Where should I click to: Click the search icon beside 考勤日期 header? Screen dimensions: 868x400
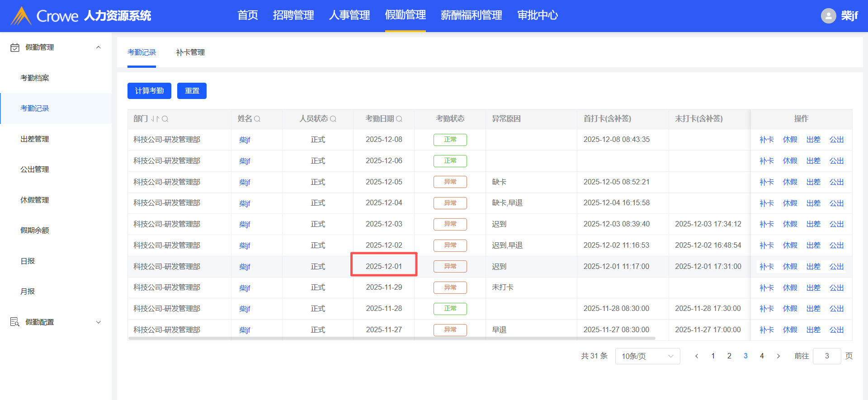pos(399,119)
